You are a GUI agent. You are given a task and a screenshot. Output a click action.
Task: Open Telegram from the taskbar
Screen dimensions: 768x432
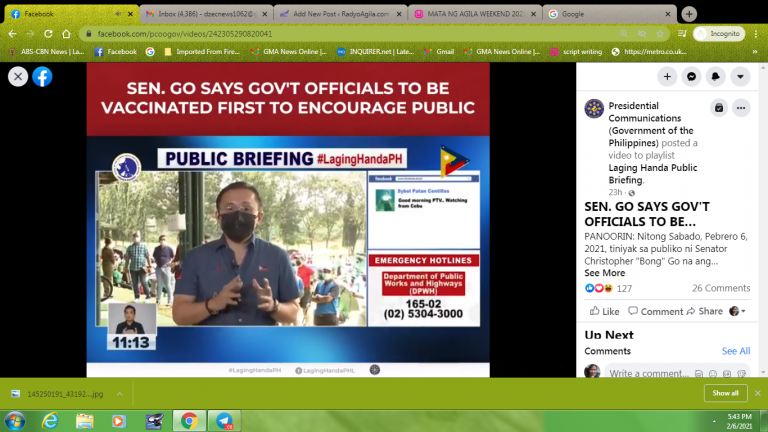(224, 420)
